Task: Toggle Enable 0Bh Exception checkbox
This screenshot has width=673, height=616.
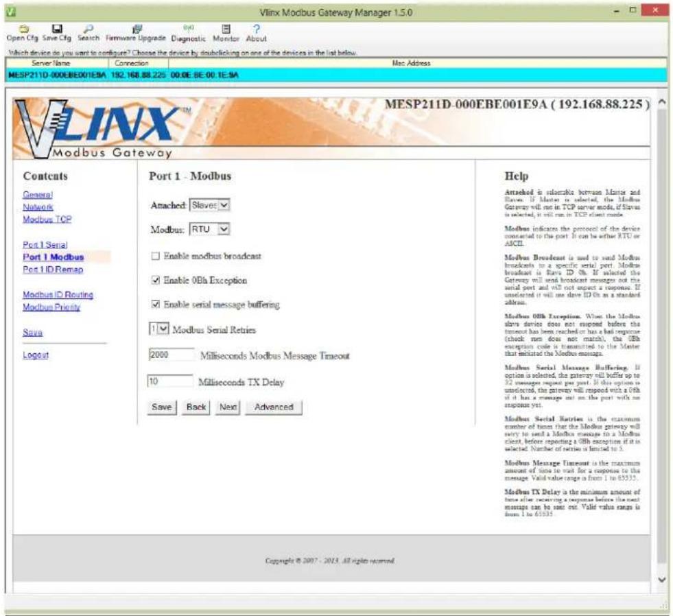Action: click(155, 281)
